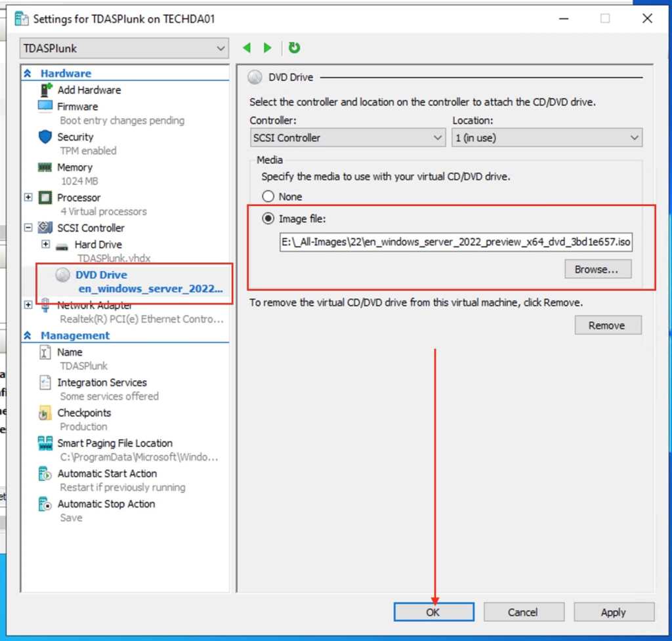Select the None media radio button
Screen dimensions: 672x641
[x=268, y=196]
